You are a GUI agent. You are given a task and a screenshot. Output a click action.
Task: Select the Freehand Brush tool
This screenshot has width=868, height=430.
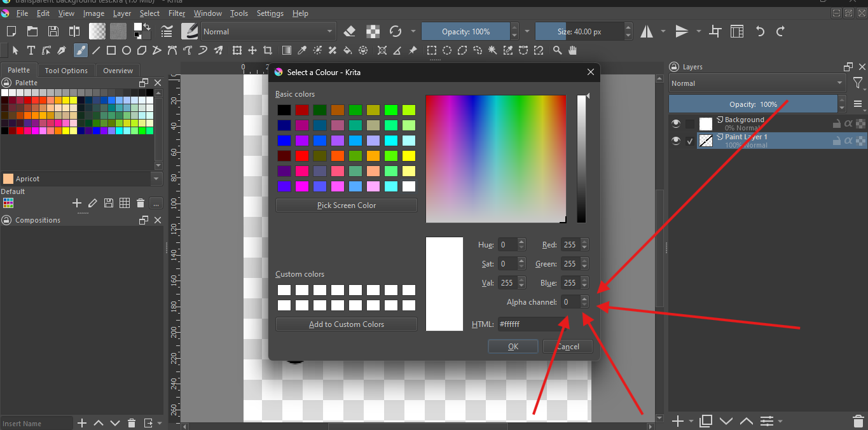pos(80,50)
